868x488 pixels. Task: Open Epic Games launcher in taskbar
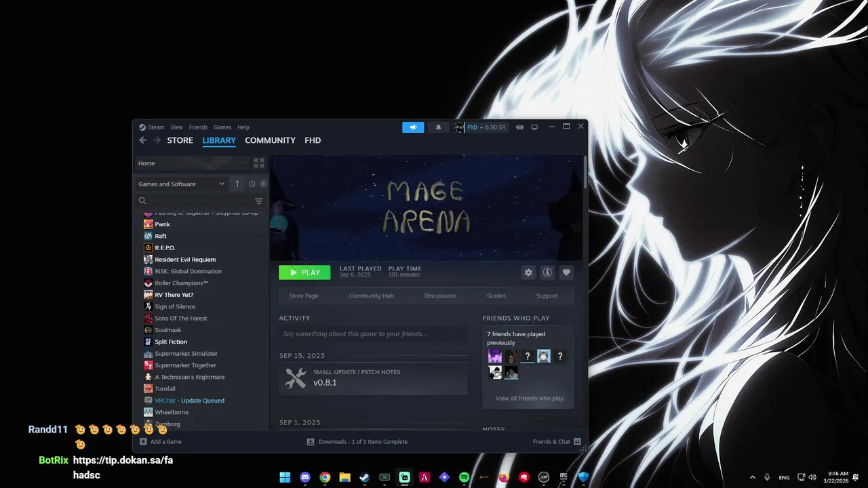pyautogui.click(x=564, y=477)
